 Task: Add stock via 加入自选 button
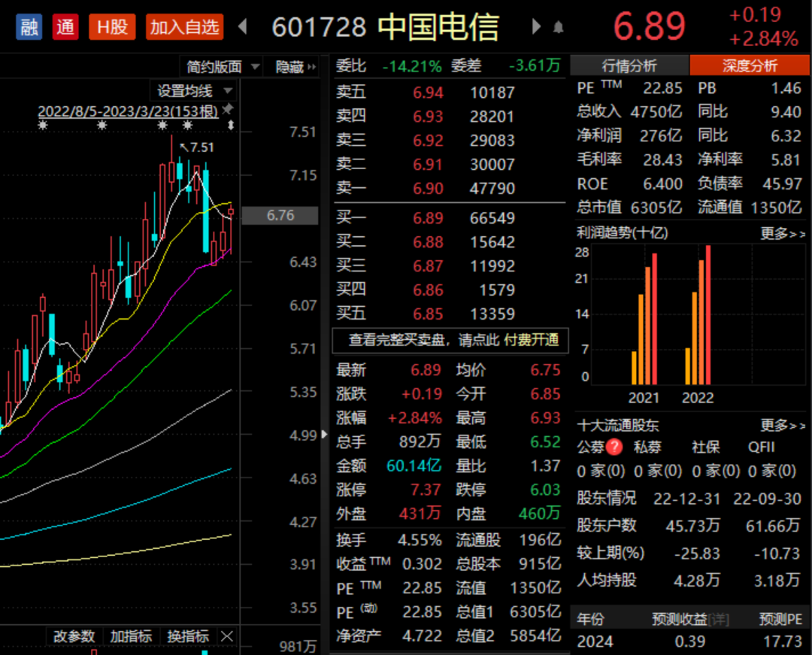(184, 26)
